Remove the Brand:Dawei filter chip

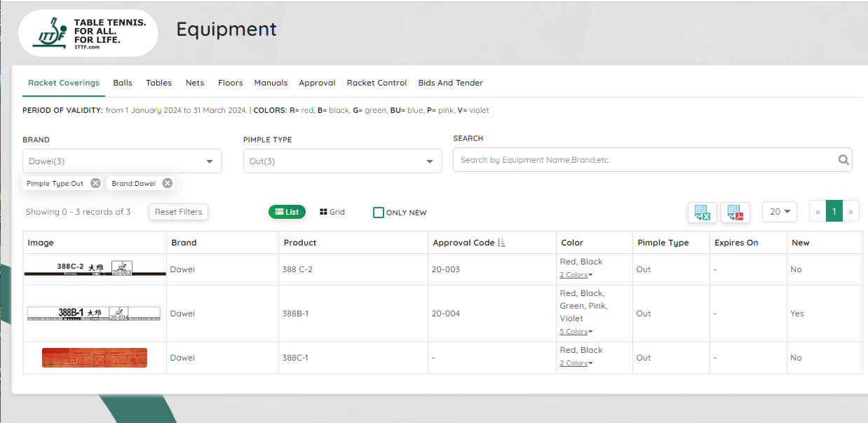tap(167, 183)
